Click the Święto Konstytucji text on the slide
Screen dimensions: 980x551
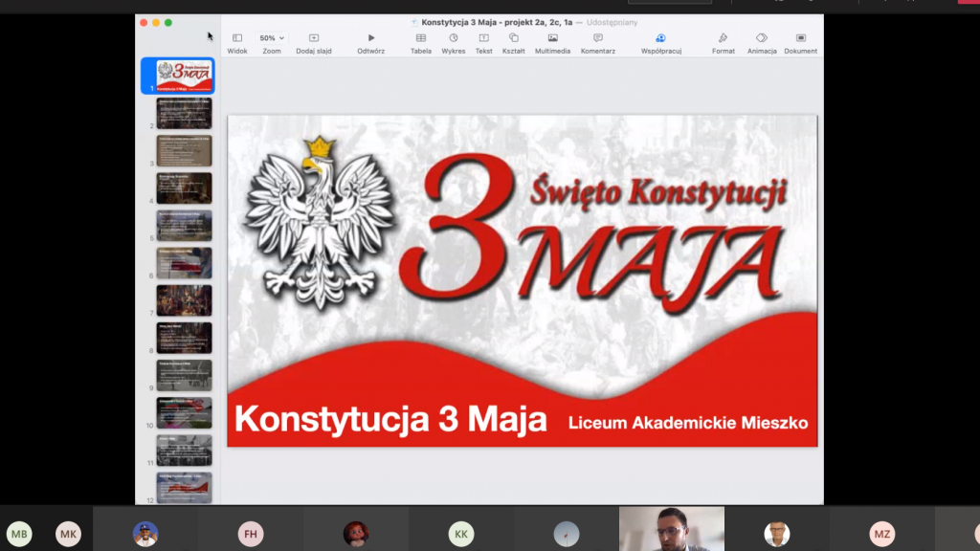pos(658,191)
